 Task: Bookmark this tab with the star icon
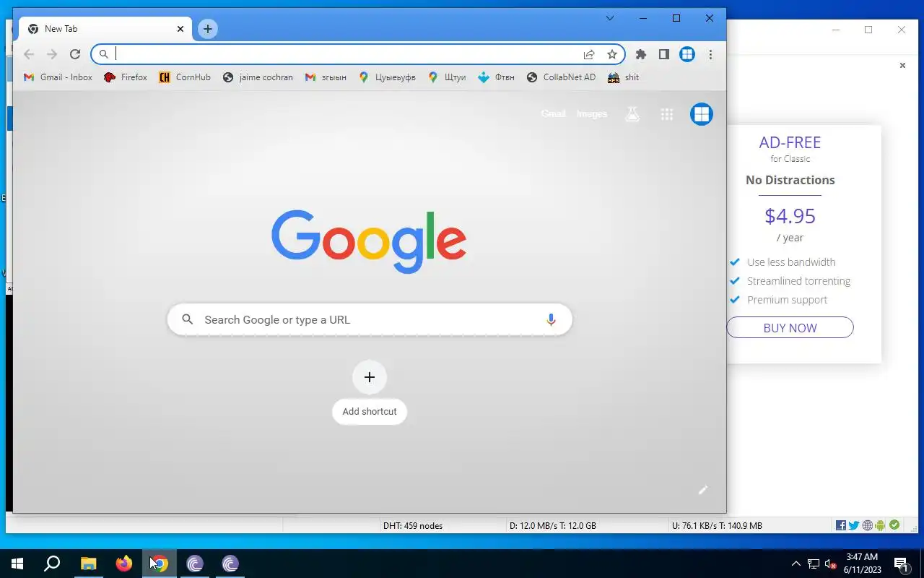(x=612, y=54)
